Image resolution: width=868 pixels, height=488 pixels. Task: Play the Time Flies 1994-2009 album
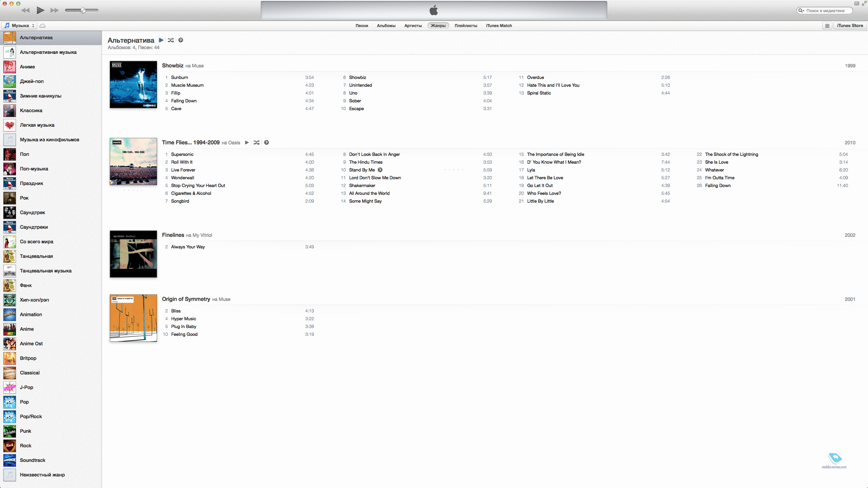tap(247, 143)
